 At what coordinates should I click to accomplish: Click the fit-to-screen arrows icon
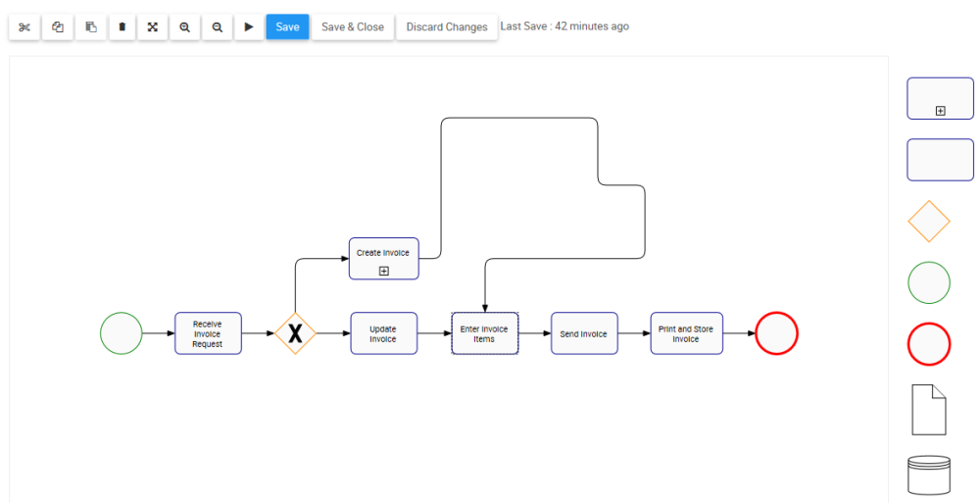pos(153,27)
